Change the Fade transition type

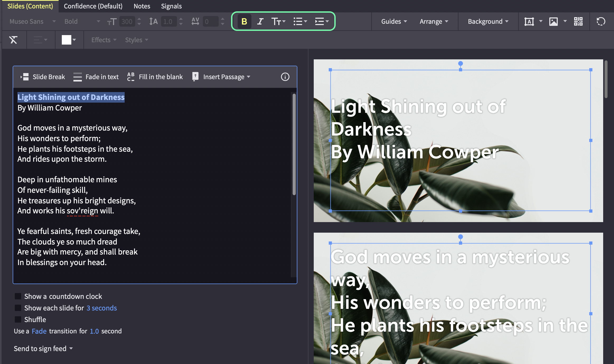pos(39,331)
